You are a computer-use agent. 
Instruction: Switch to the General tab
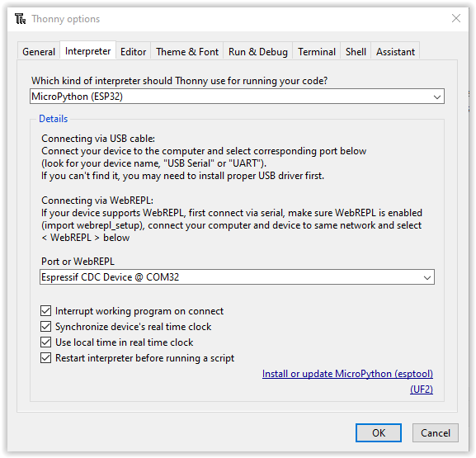[39, 52]
